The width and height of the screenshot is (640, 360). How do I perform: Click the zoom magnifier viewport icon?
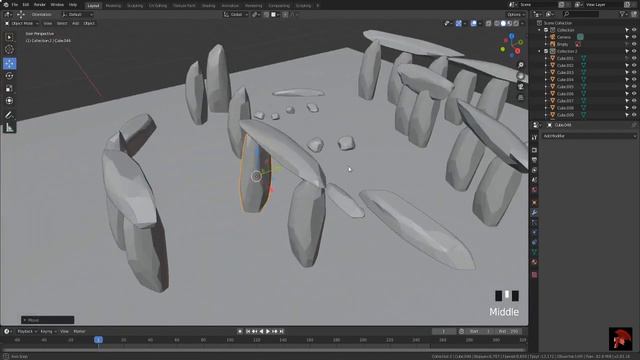pyautogui.click(x=521, y=65)
